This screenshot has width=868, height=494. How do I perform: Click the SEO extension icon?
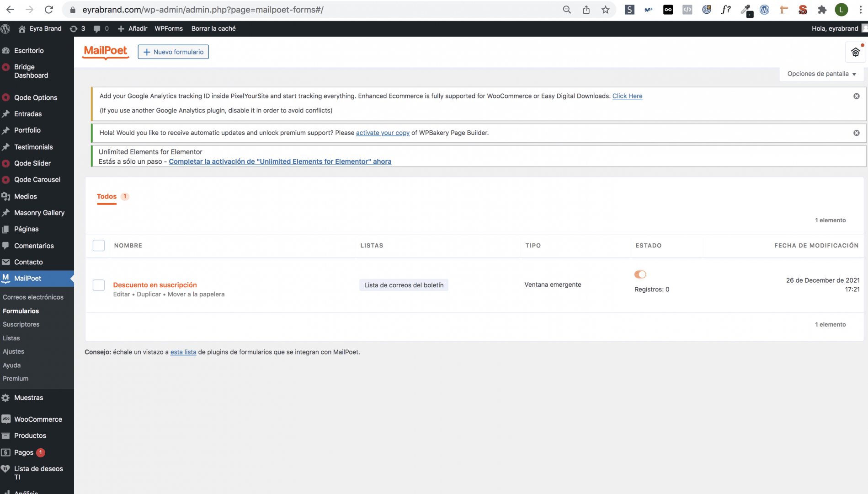tap(803, 10)
